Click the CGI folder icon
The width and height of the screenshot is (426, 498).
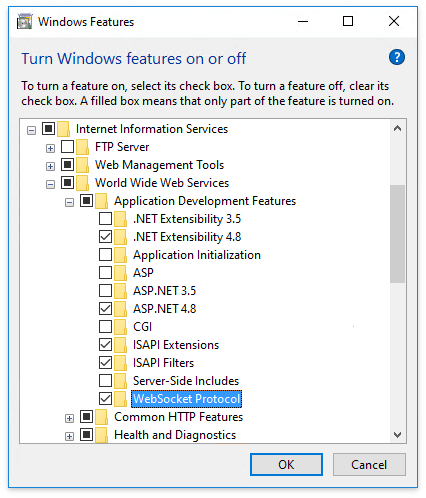click(120, 327)
